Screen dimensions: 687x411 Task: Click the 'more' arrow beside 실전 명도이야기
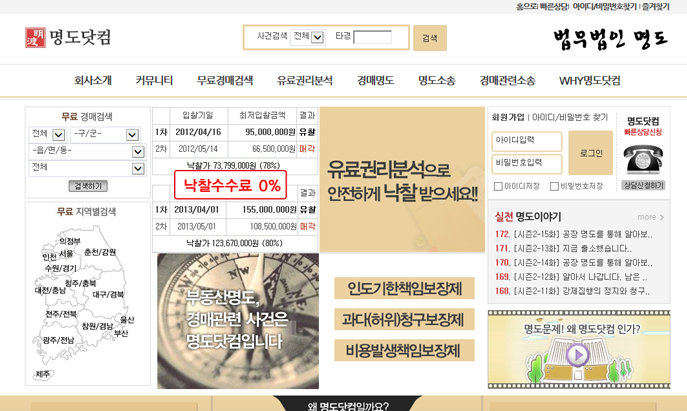click(x=650, y=217)
